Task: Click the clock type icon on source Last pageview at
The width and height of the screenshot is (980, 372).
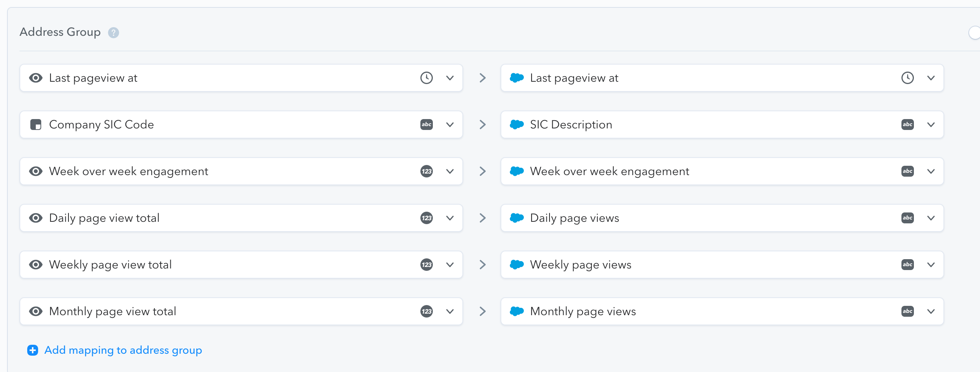Action: [x=427, y=78]
